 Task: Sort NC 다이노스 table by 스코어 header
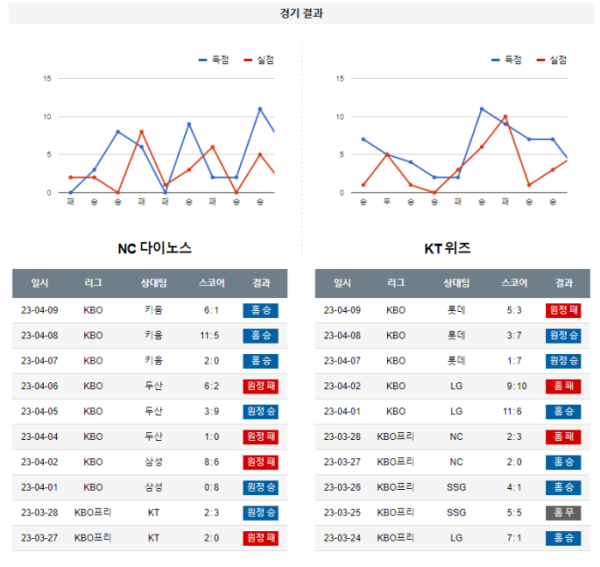(x=212, y=283)
